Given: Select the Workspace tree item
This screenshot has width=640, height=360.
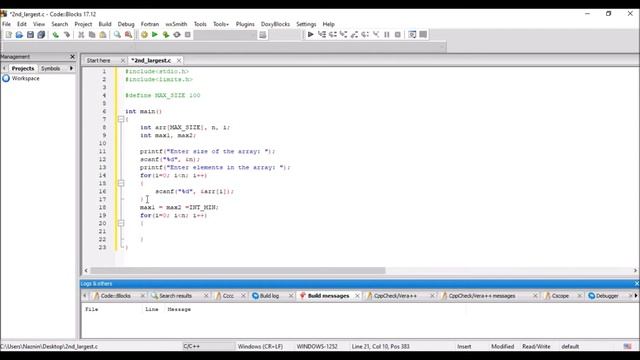Looking at the screenshot, I should (25, 78).
